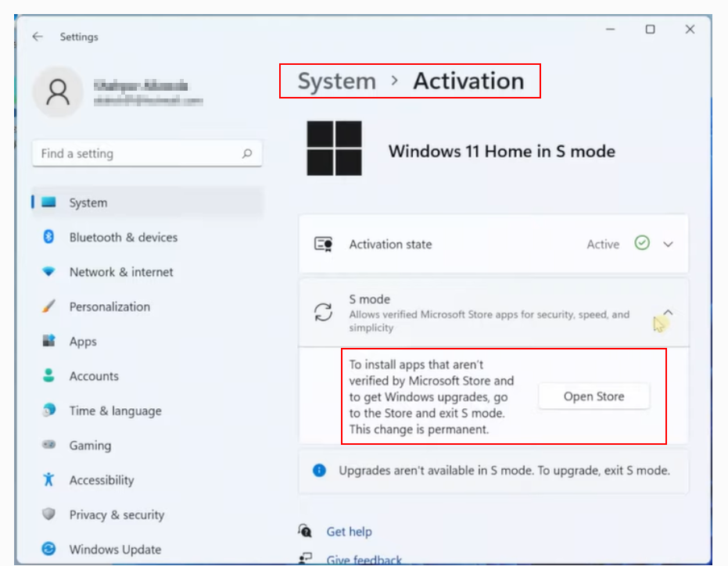
Task: Click the Activation state certificate icon
Action: click(x=324, y=244)
